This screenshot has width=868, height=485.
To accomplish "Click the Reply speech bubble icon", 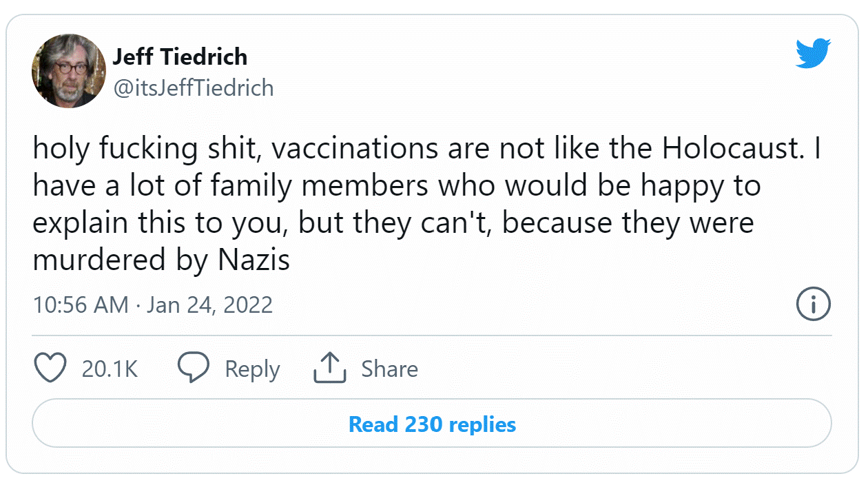I will tap(195, 368).
